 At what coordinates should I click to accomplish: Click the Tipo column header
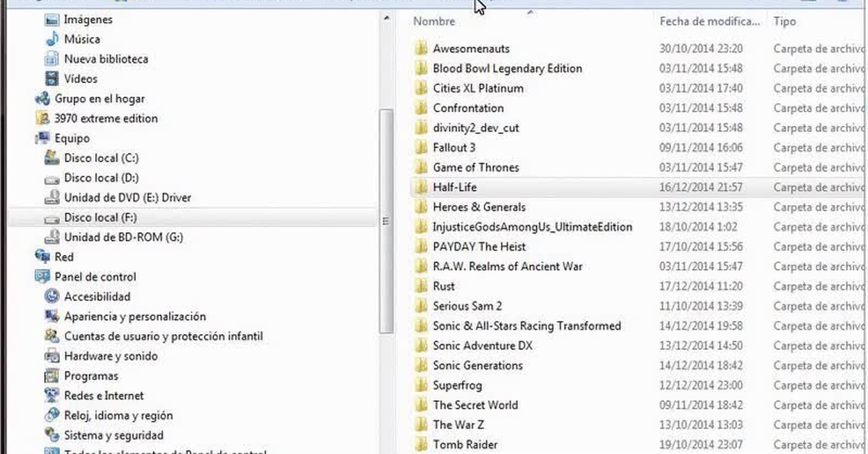click(785, 22)
